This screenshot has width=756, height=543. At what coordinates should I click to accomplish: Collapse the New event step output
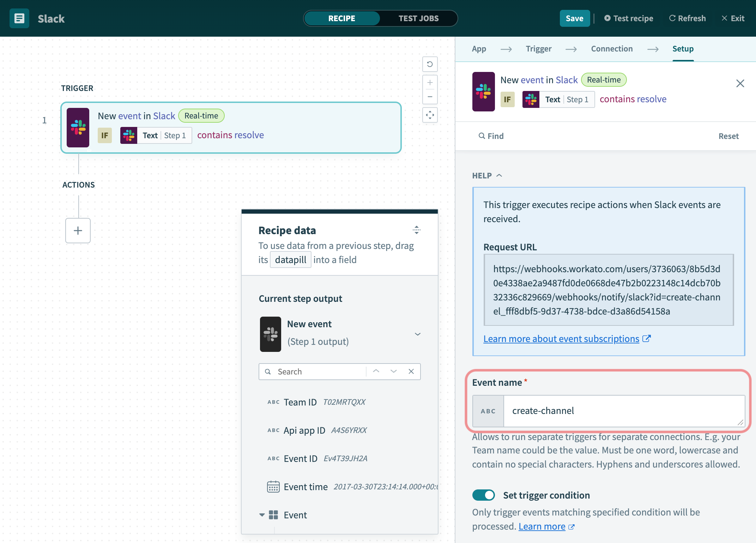(418, 334)
